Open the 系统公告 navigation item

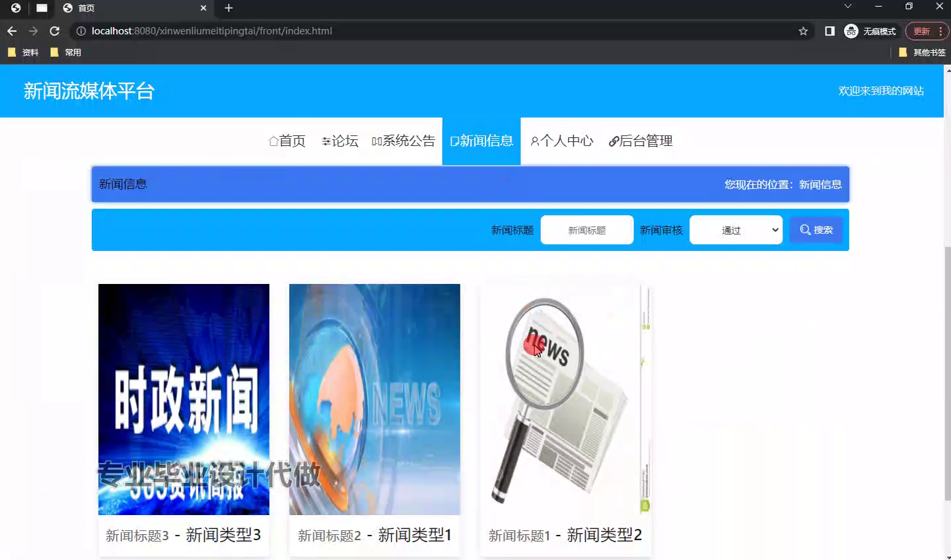click(x=404, y=141)
